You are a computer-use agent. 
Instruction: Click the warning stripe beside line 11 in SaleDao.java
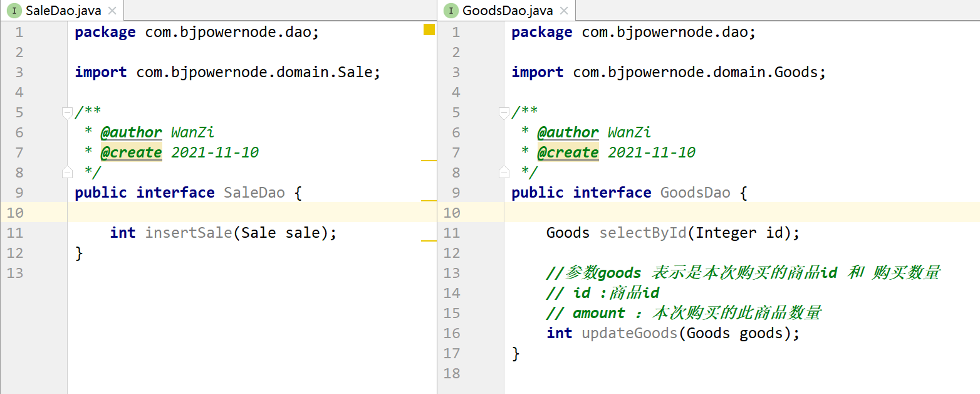[x=429, y=241]
